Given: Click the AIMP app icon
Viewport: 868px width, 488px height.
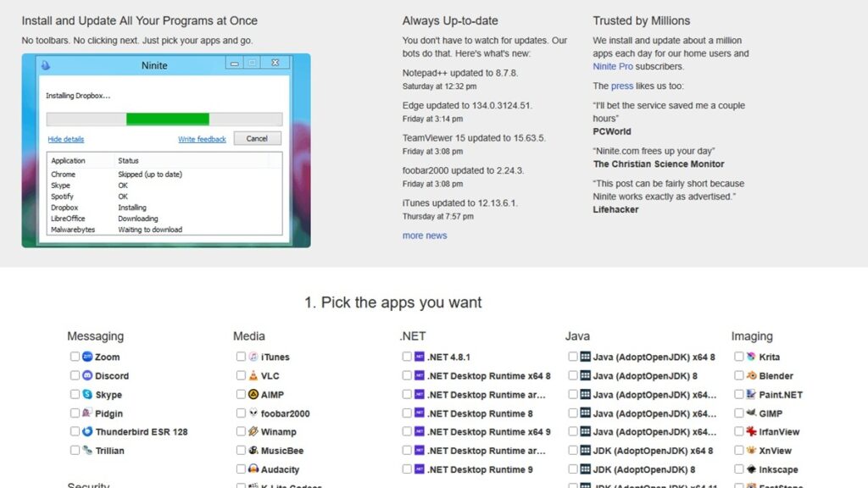Looking at the screenshot, I should click(253, 395).
